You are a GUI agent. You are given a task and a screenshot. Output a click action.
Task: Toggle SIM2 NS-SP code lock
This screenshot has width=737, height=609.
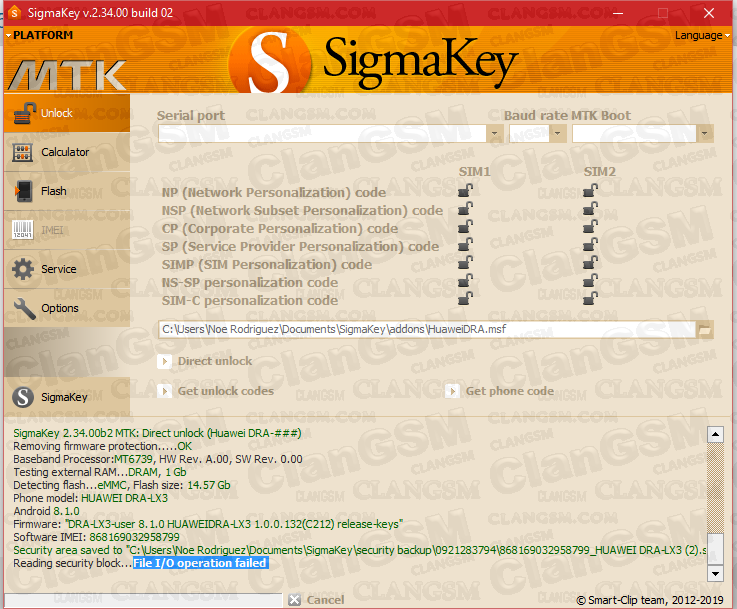[x=590, y=281]
